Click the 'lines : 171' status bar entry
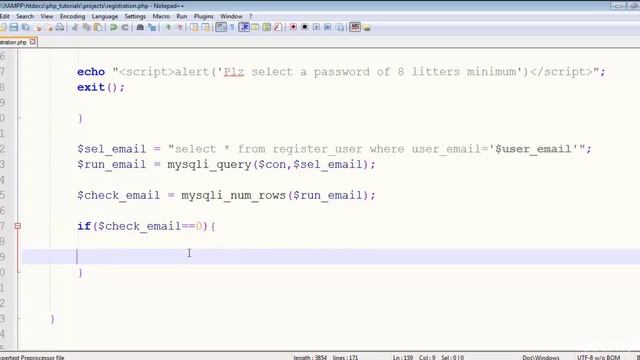640x360 pixels. pos(345,358)
